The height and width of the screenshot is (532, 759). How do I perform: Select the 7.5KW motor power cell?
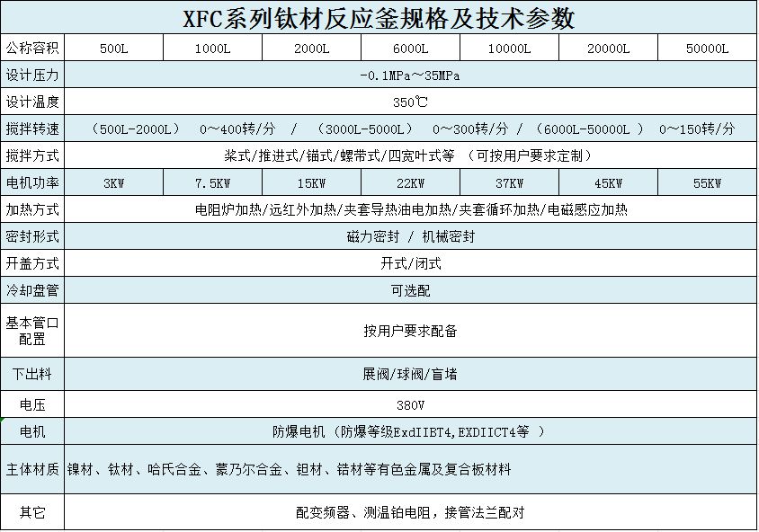213,184
